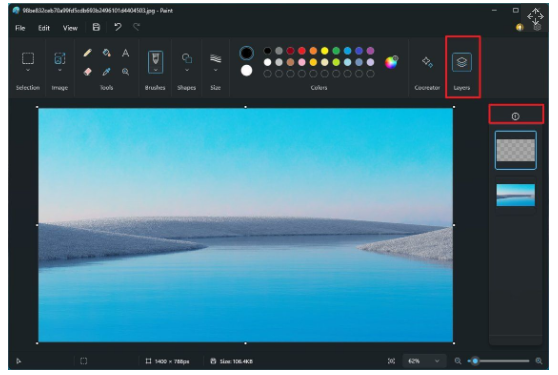Pick the purple color swatch
The image size is (558, 375).
pos(370,51)
